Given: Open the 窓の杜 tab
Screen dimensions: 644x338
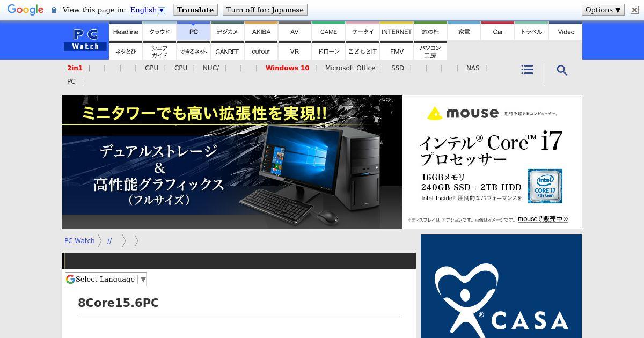Looking at the screenshot, I should coord(430,31).
